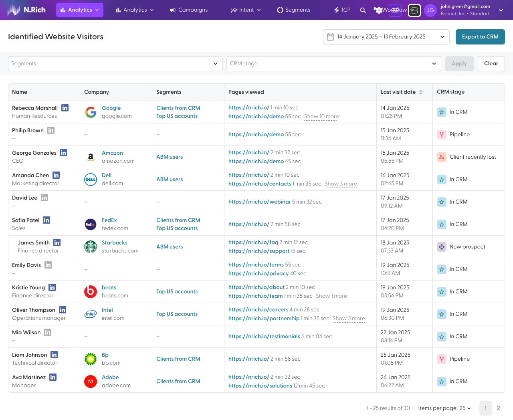Expand the Segments filter dropdown

pyautogui.click(x=115, y=64)
